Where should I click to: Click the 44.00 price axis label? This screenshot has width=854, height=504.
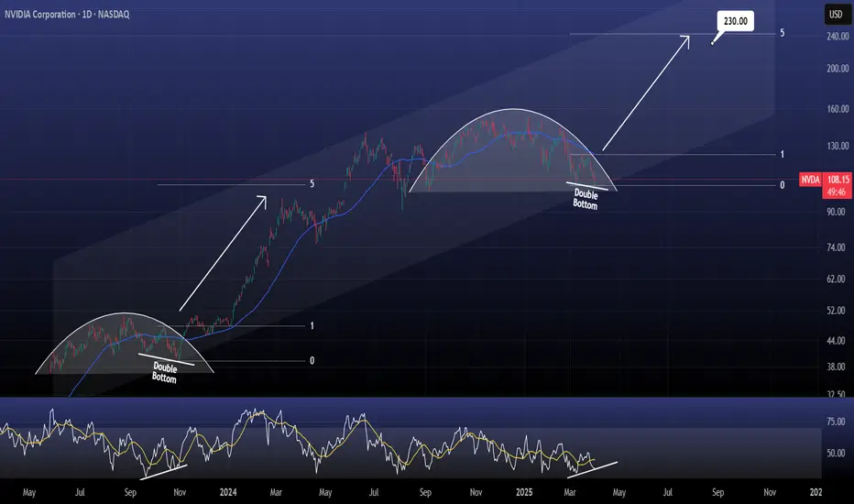[836, 341]
